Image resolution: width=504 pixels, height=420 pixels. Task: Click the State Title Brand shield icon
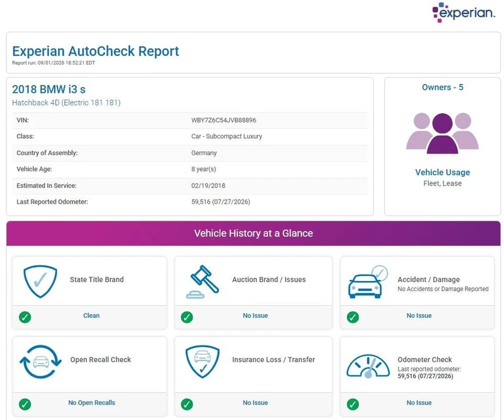pyautogui.click(x=40, y=281)
